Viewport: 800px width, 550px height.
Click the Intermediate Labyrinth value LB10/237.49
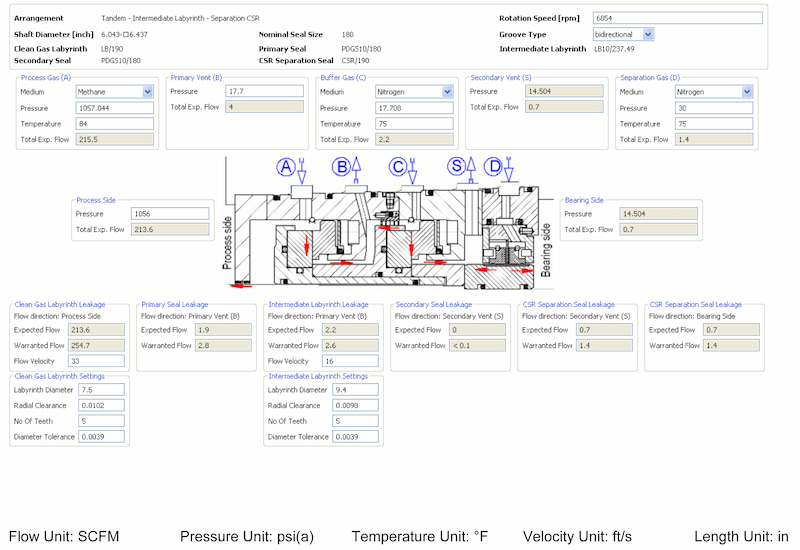coord(614,49)
